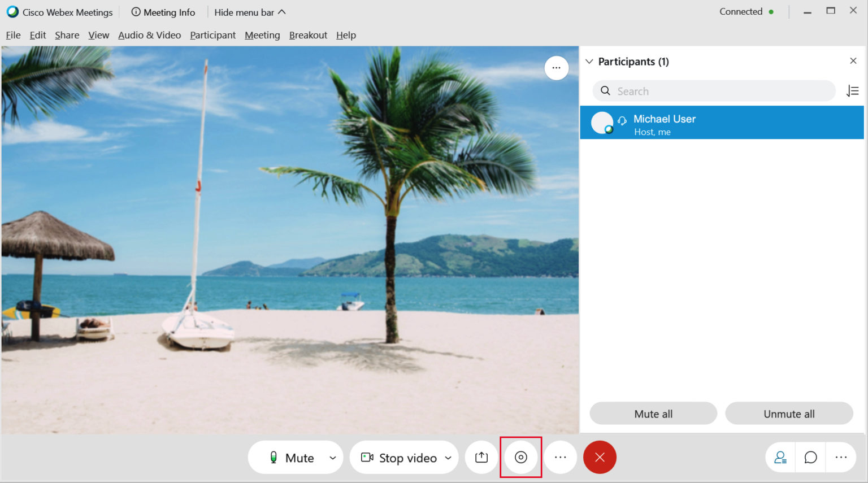Open audio options next to Mute
The height and width of the screenshot is (483, 868).
[333, 457]
